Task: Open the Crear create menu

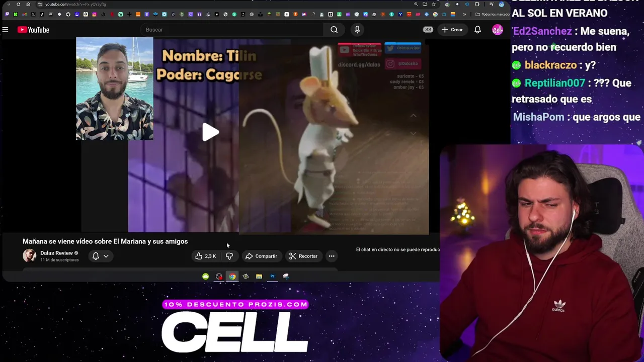Action: (x=452, y=30)
